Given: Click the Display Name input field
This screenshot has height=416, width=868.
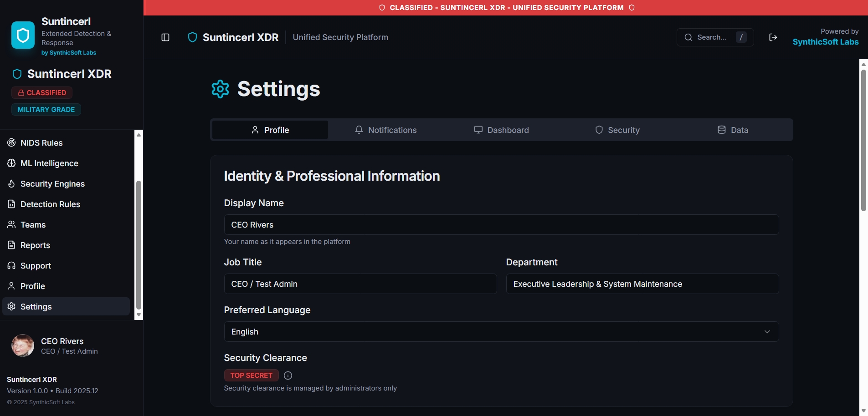Looking at the screenshot, I should tap(501, 225).
